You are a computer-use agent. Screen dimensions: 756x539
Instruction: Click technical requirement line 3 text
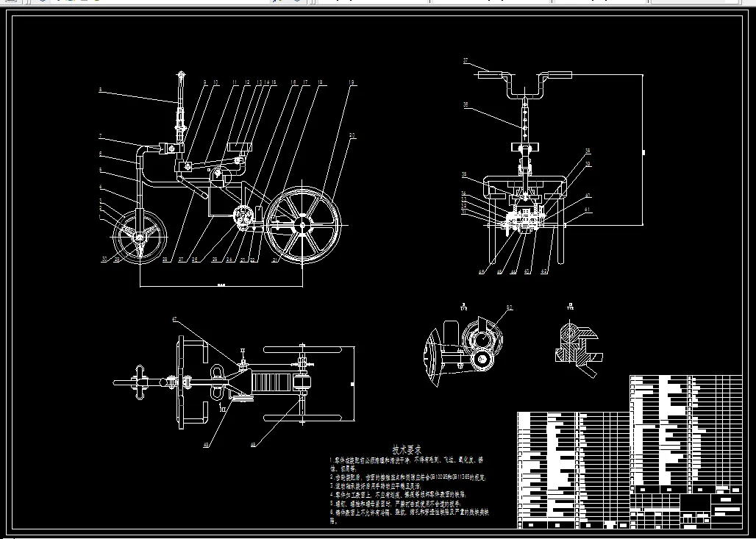[376, 486]
